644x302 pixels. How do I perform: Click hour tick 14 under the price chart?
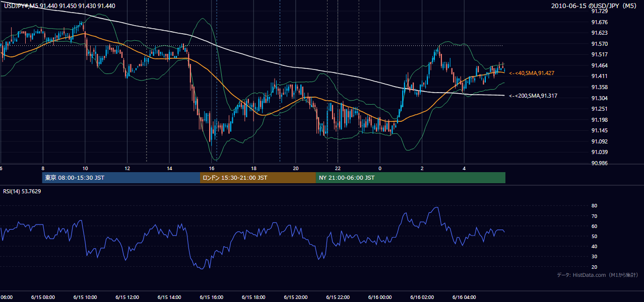[x=169, y=168]
